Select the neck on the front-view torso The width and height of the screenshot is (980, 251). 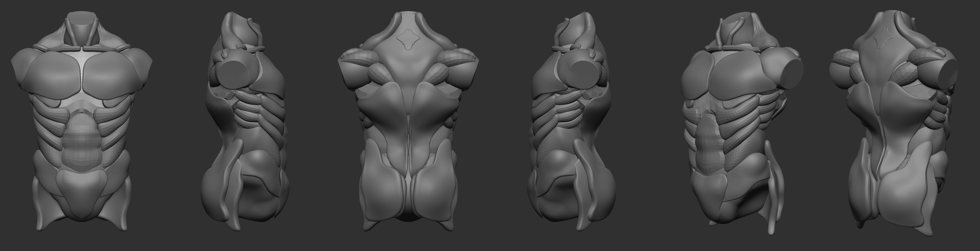(x=82, y=30)
